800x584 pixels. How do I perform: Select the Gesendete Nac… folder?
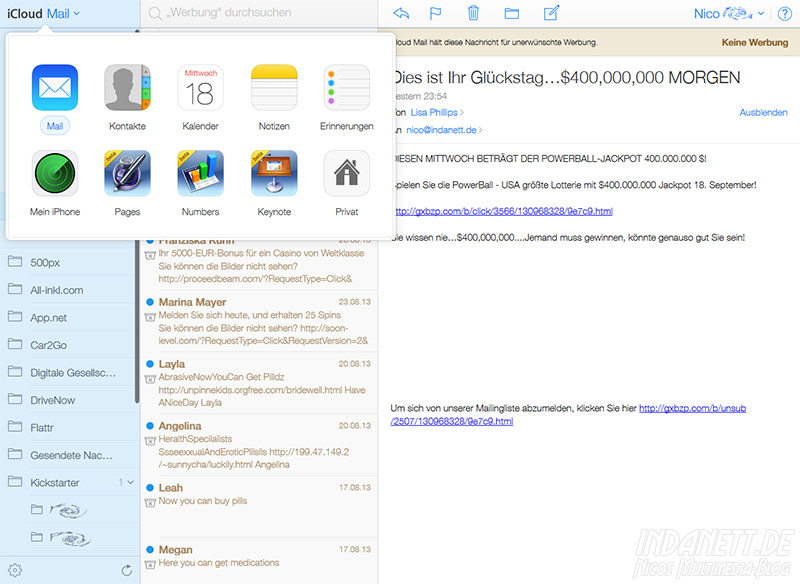tap(70, 455)
